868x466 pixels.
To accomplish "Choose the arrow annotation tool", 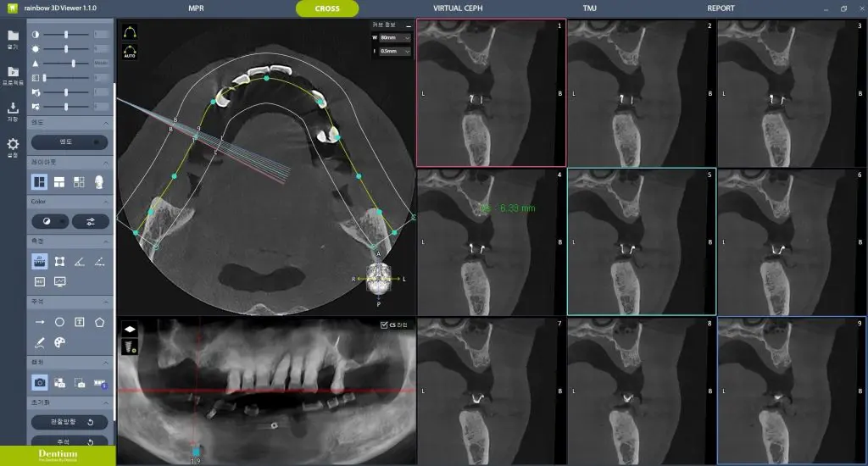I will [39, 322].
